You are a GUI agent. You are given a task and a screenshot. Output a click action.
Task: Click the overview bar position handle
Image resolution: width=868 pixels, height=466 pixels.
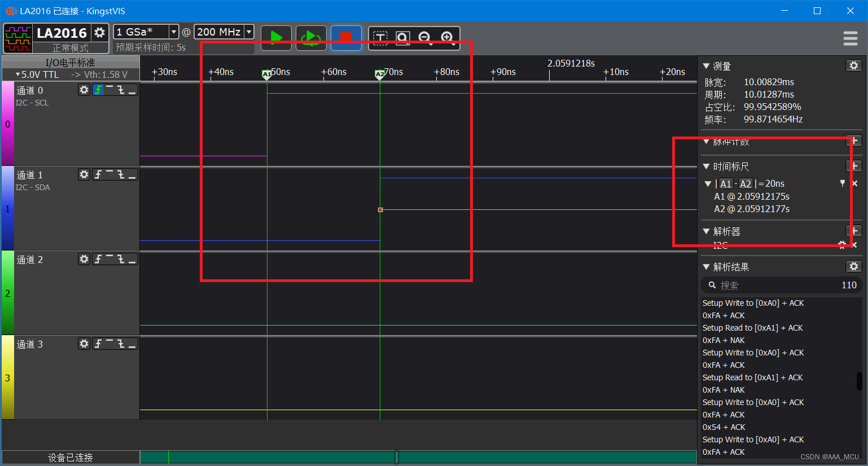(397, 457)
